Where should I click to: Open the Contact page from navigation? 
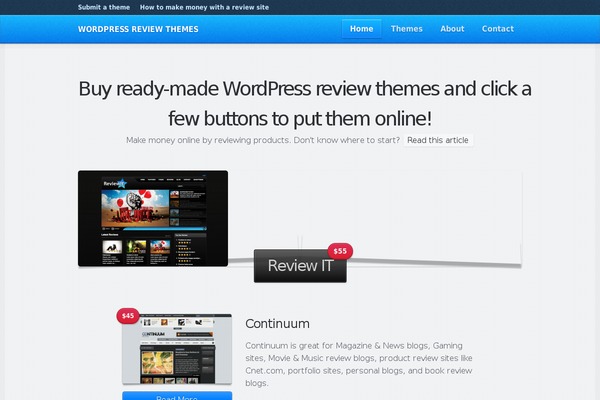(498, 29)
